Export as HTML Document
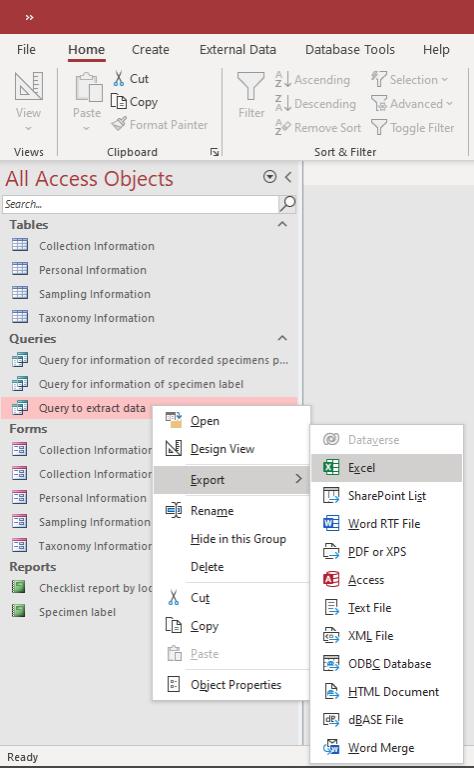This screenshot has height=768, width=474. 386,692
